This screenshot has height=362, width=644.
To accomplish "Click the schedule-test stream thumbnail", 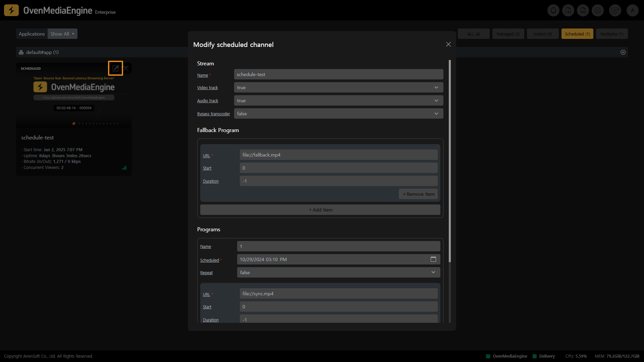I will (74, 97).
